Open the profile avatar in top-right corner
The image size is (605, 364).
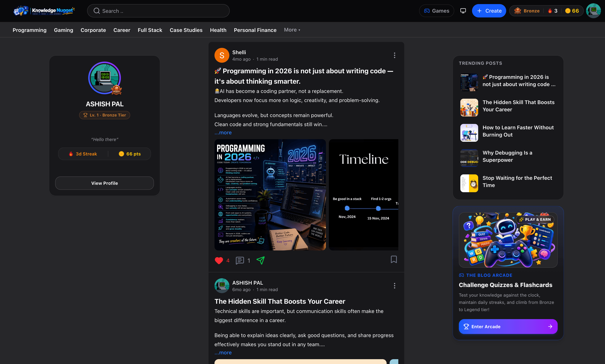593,11
